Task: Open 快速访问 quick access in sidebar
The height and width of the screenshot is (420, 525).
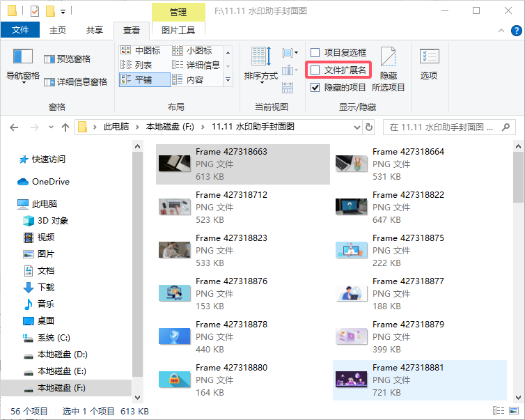Action: [x=42, y=160]
